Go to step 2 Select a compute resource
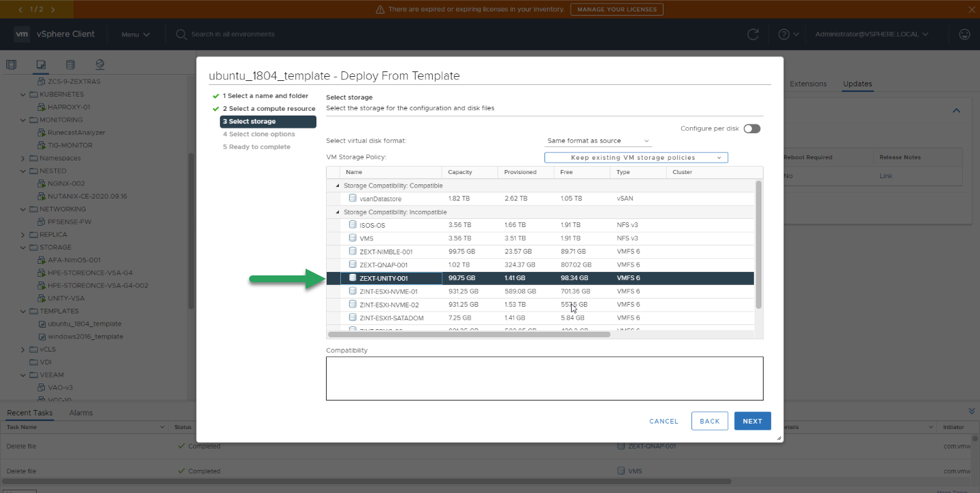The width and height of the screenshot is (980, 493). click(269, 109)
